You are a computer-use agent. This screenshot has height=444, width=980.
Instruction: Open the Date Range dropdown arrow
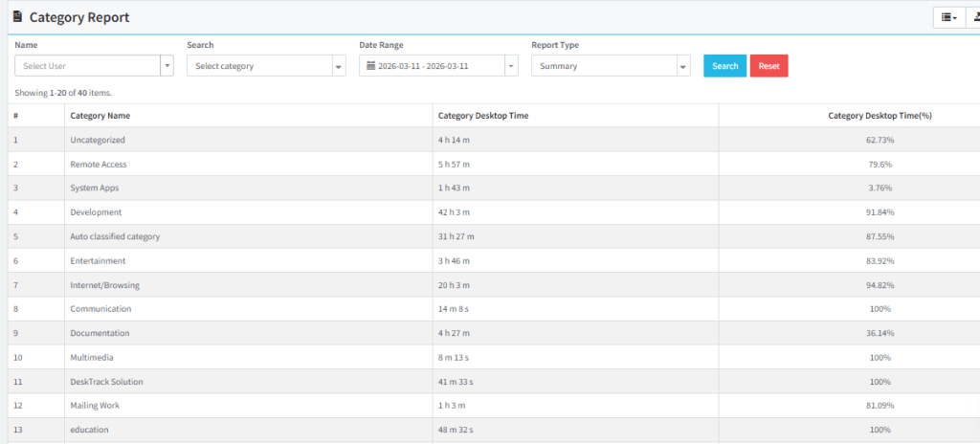click(511, 66)
